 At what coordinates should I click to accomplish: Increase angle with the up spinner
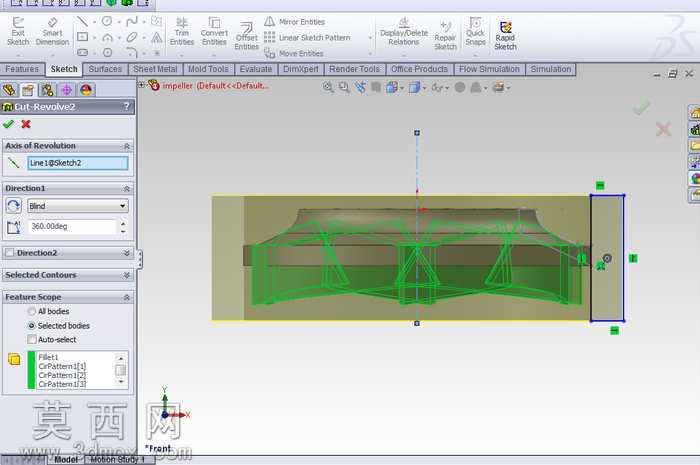[x=123, y=223]
